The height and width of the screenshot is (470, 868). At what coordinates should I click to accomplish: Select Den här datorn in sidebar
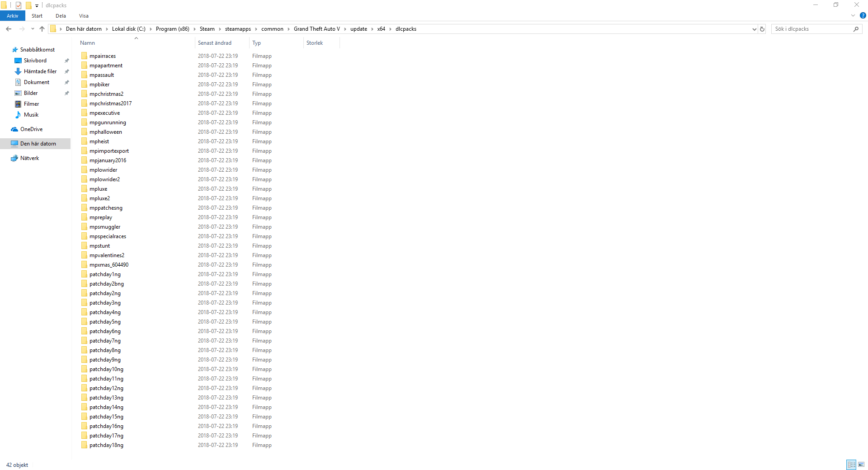[x=35, y=144]
